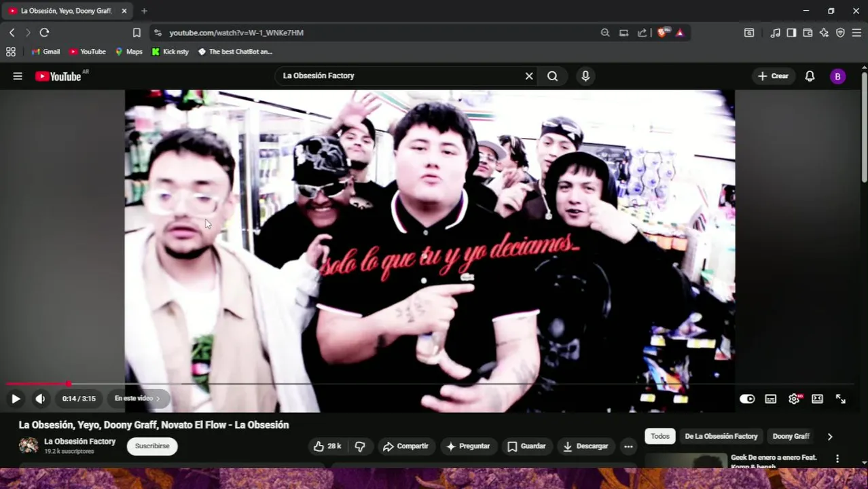
Task: Dislike the video with thumbs down
Action: [x=360, y=446]
